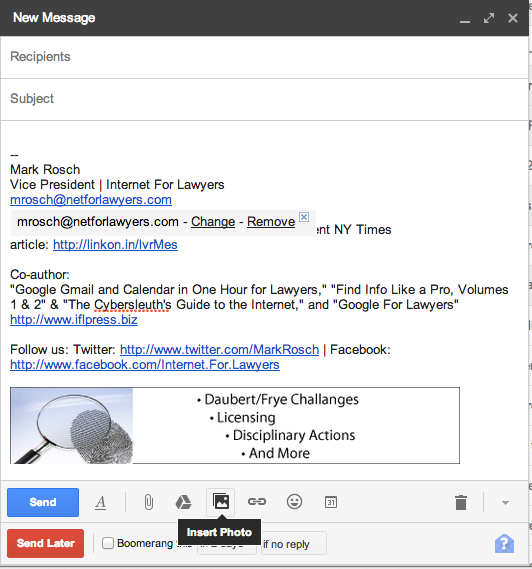Click the 'Co-author:' text line
The height and width of the screenshot is (569, 532).
click(x=40, y=275)
